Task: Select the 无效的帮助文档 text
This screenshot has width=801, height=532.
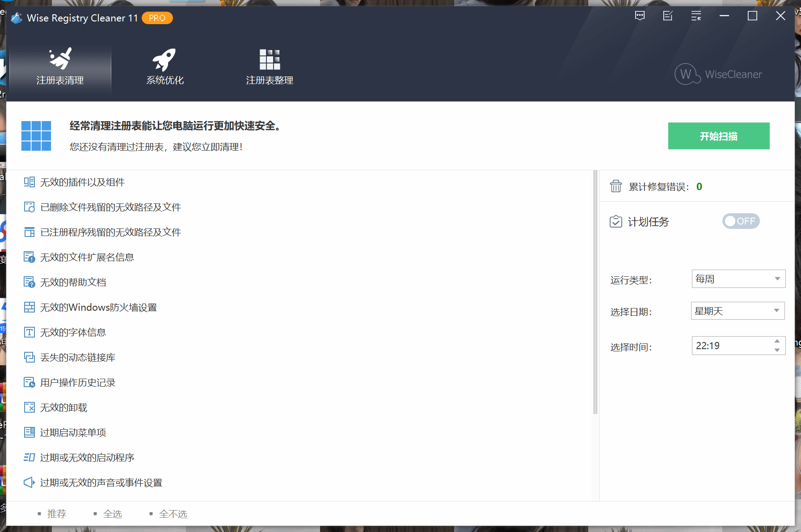Action: click(x=73, y=283)
